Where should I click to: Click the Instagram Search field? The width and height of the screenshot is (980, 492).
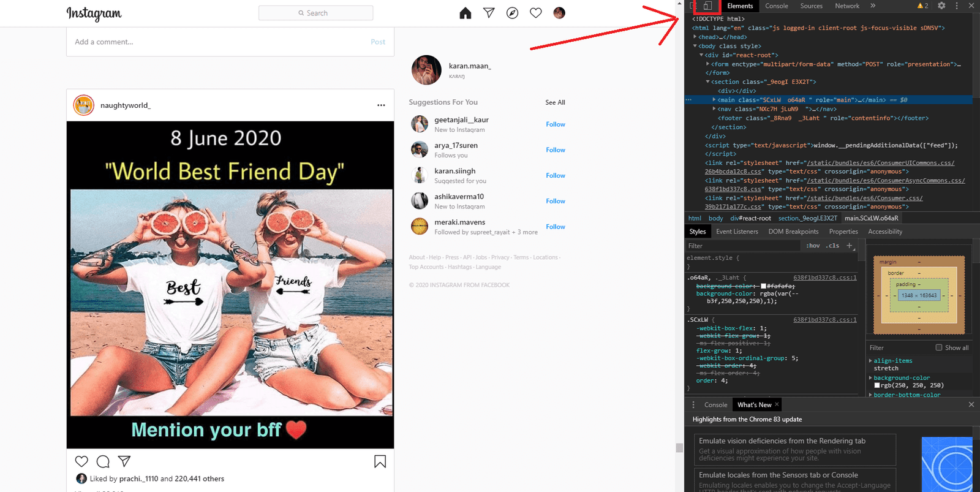tap(316, 13)
